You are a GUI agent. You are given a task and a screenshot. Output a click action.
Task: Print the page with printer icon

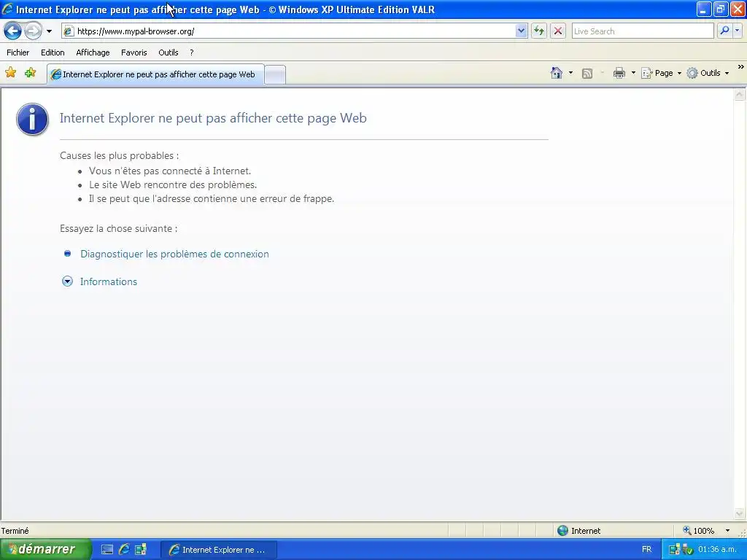point(619,73)
